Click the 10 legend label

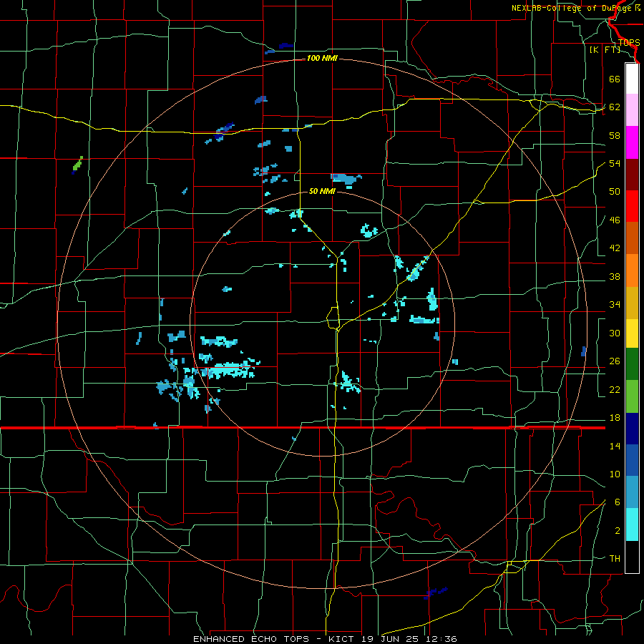[615, 474]
